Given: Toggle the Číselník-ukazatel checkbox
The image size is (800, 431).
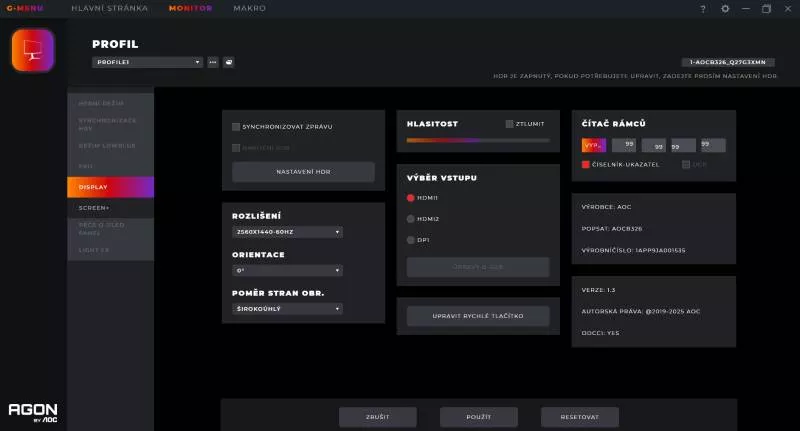Looking at the screenshot, I should point(586,164).
